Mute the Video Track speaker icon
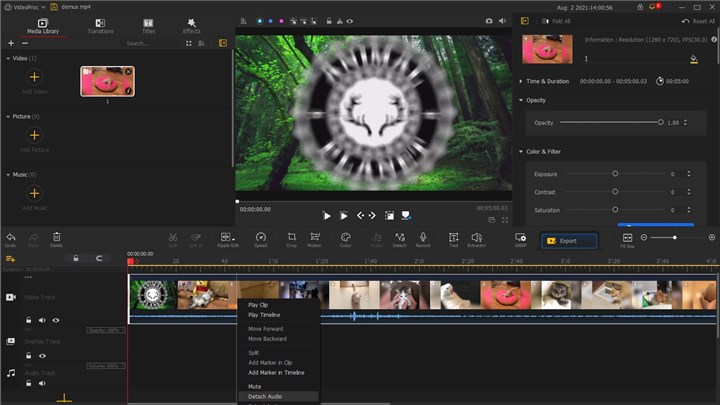The width and height of the screenshot is (720, 405). 42,321
